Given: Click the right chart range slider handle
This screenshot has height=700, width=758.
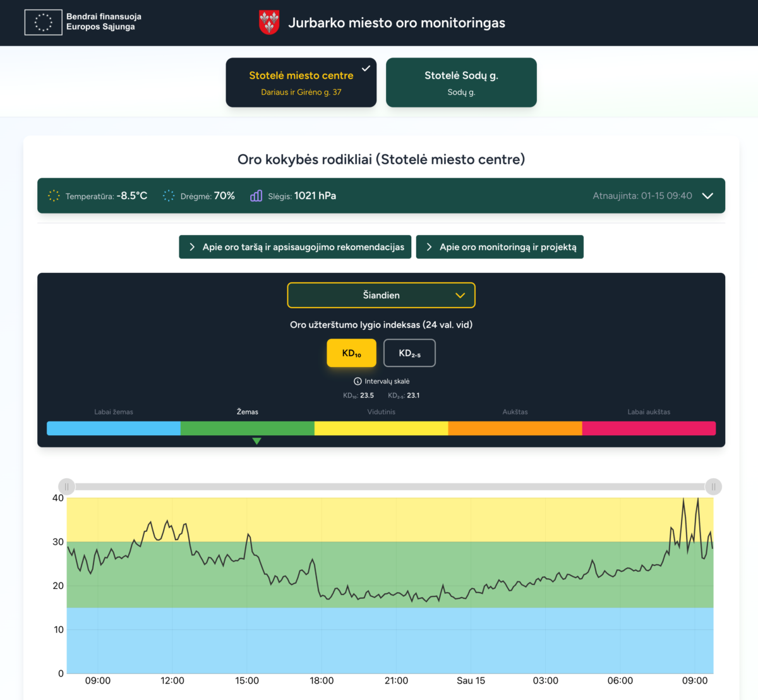Looking at the screenshot, I should coord(713,486).
